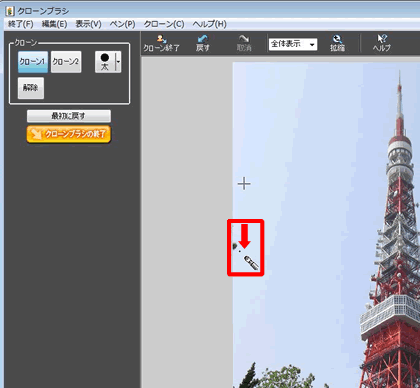Open the ペン(P) menu
This screenshot has width=420, height=388.
(123, 24)
